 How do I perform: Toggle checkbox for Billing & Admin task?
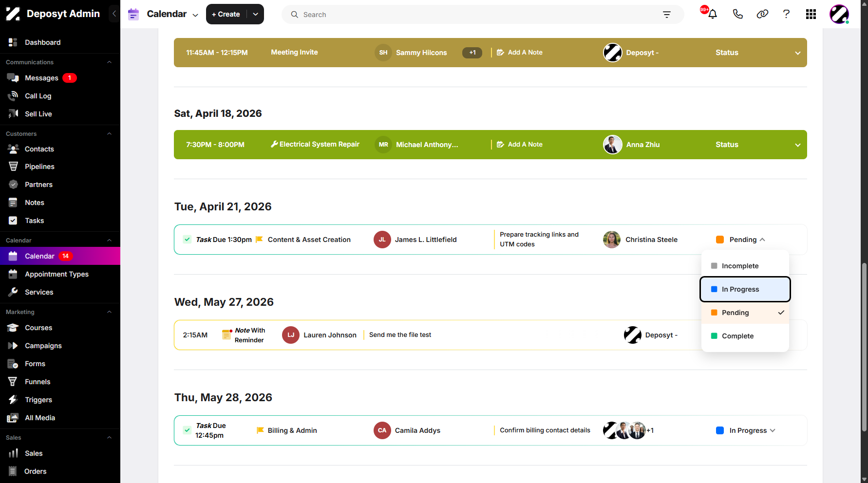[x=187, y=430]
